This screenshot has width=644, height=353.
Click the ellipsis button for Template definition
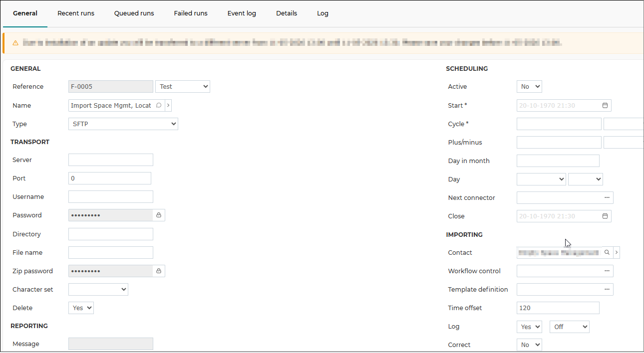[x=607, y=290]
